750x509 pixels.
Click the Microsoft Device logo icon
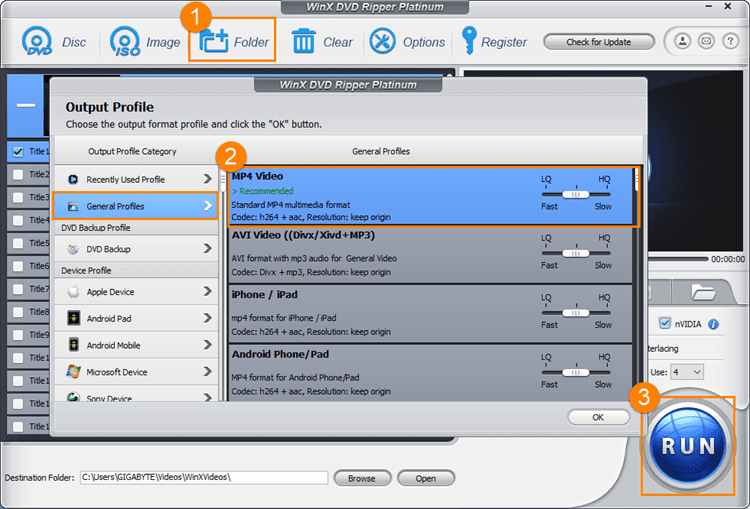(x=73, y=372)
